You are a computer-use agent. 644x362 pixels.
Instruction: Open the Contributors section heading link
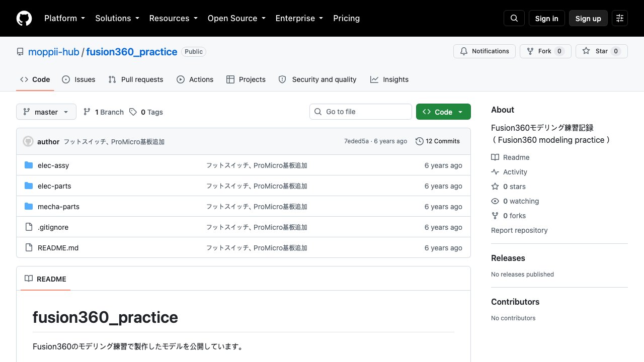[x=515, y=302]
